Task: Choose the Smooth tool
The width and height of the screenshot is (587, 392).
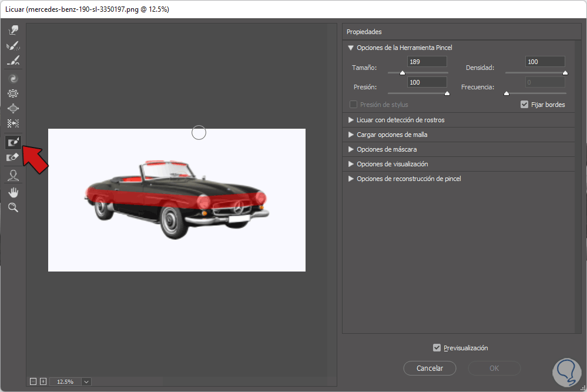Action: (13, 61)
